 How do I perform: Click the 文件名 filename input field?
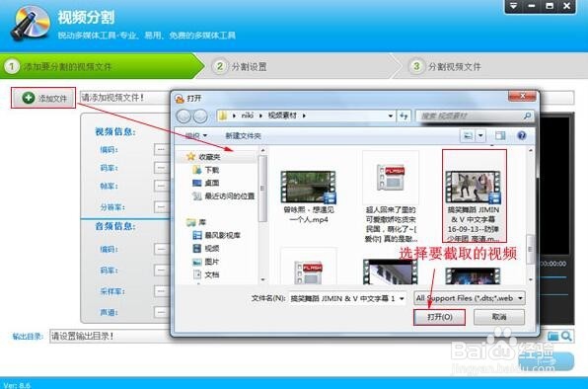click(342, 299)
